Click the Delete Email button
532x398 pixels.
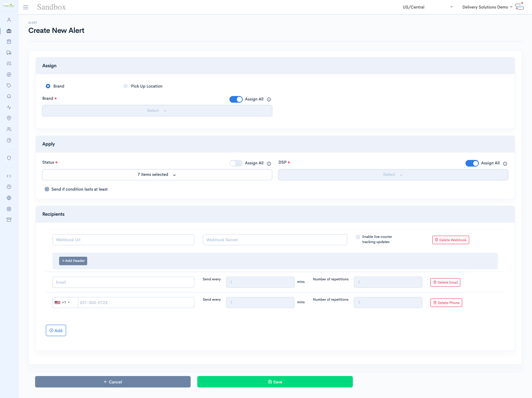click(445, 283)
